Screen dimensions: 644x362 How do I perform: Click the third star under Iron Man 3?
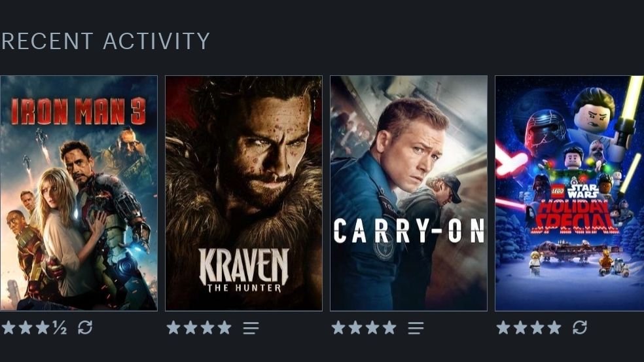43,327
